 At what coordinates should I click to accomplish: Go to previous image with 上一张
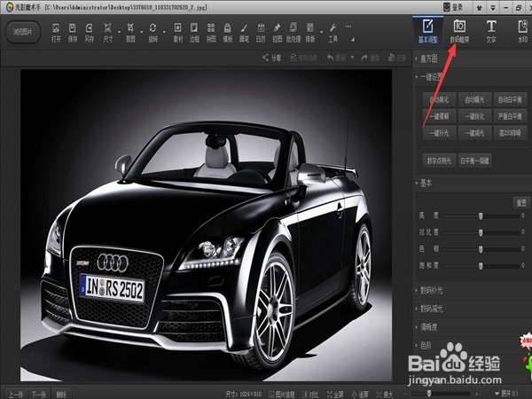point(16,395)
